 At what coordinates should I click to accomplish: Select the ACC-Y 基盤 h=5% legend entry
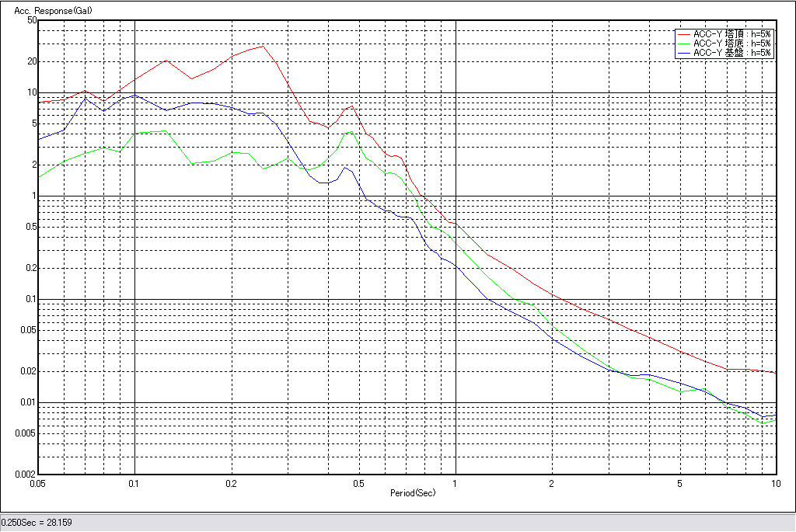point(731,53)
